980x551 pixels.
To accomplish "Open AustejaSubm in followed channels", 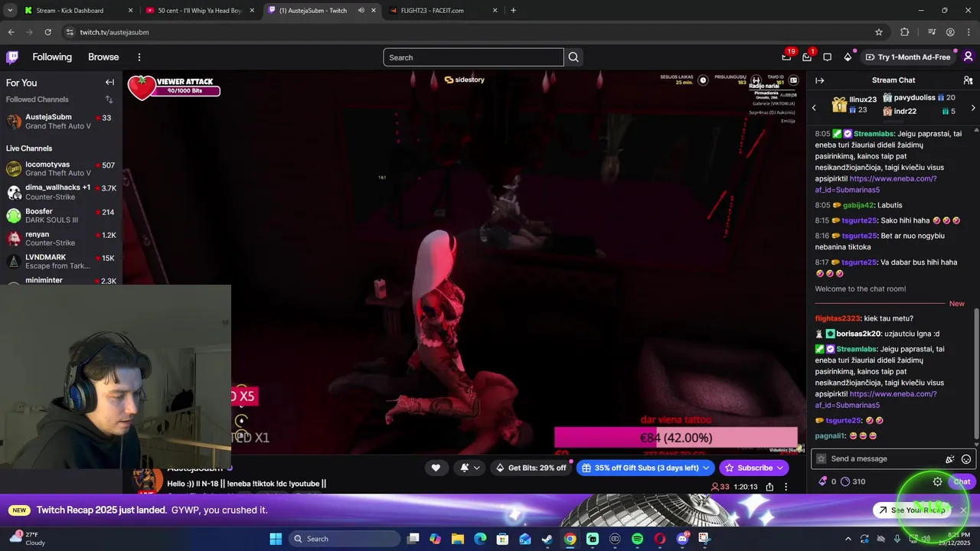I will pos(60,122).
